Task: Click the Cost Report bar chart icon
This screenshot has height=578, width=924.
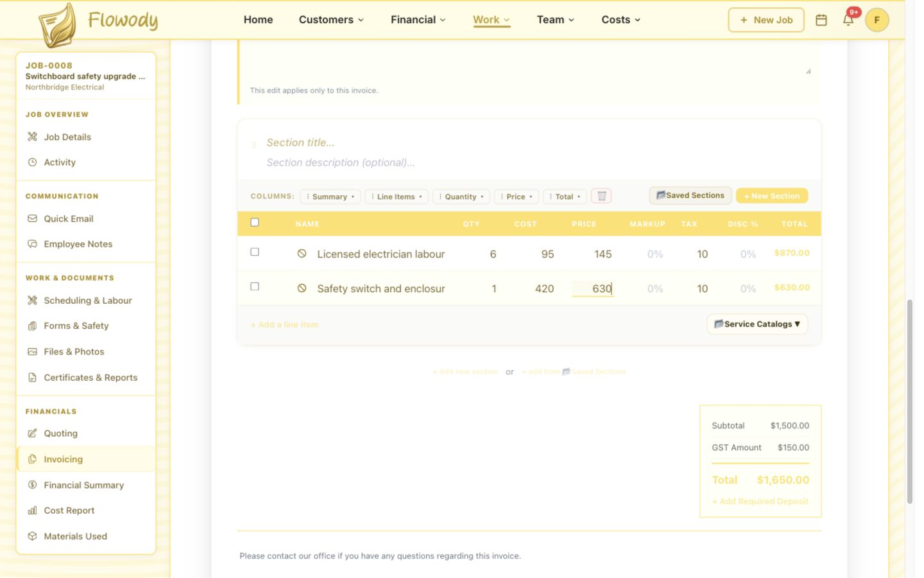Action: (32, 511)
